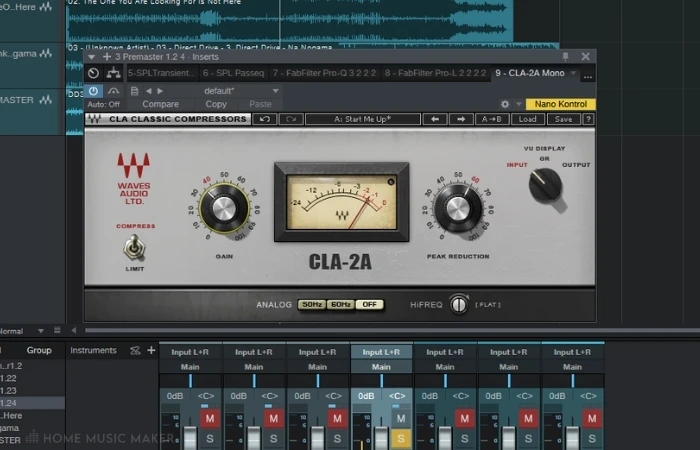This screenshot has height=450, width=700.
Task: Click the round knob icon left of insert tabs
Action: tap(93, 73)
